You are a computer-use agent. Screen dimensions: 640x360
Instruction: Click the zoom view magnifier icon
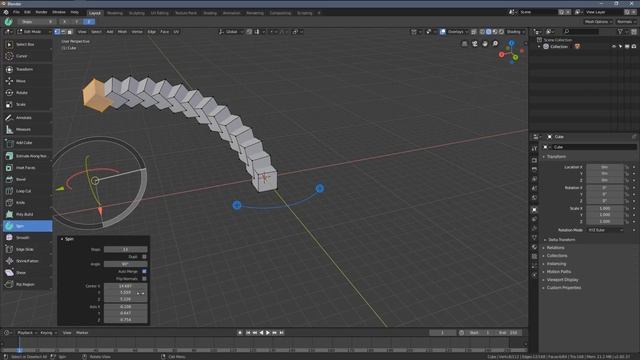[495, 44]
